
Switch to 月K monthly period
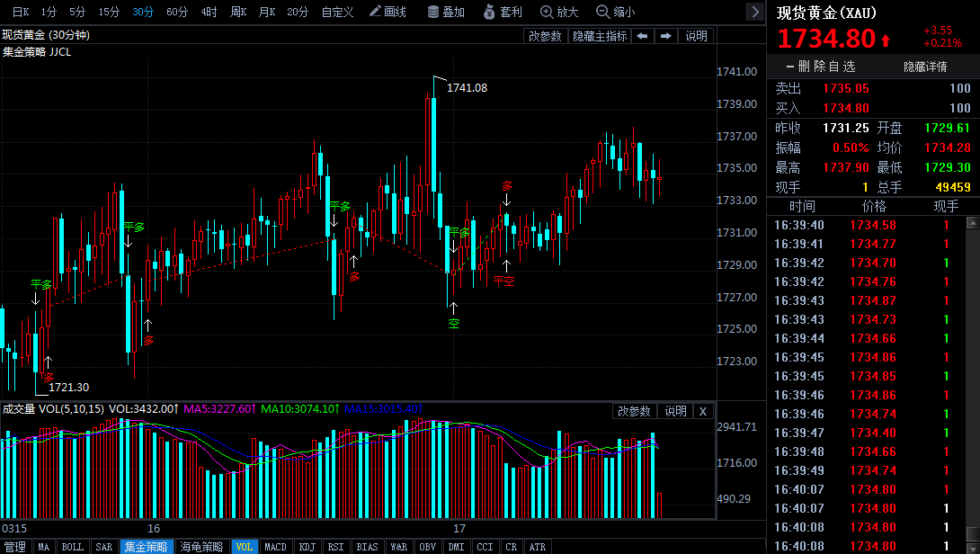pos(267,12)
